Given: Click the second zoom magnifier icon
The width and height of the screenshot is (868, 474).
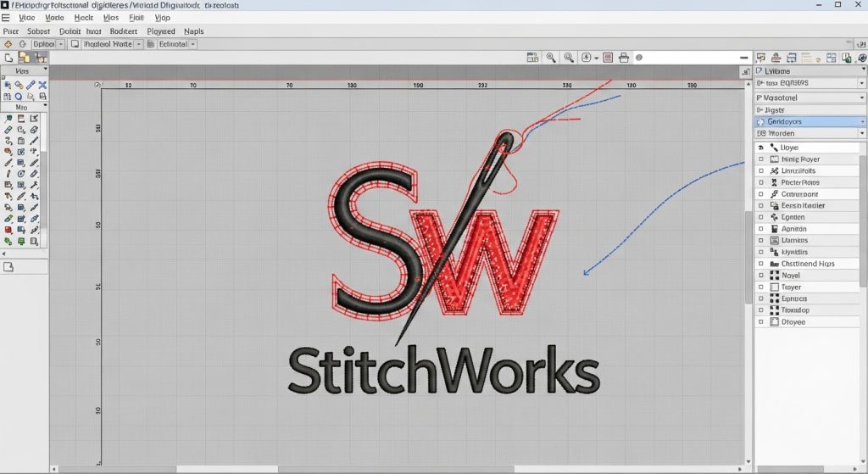Looking at the screenshot, I should click(569, 58).
